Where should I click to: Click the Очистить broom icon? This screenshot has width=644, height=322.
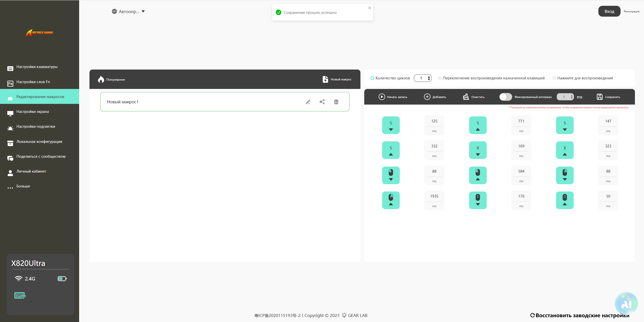466,97
